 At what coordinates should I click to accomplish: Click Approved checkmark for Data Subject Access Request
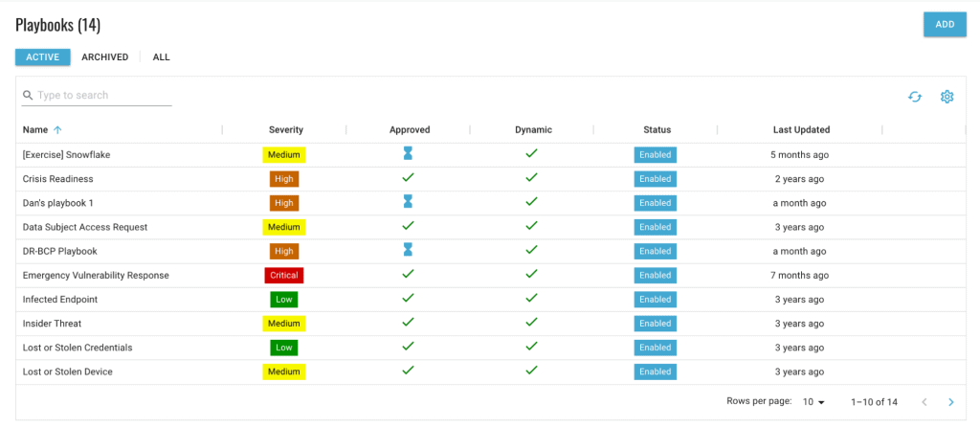click(x=408, y=226)
